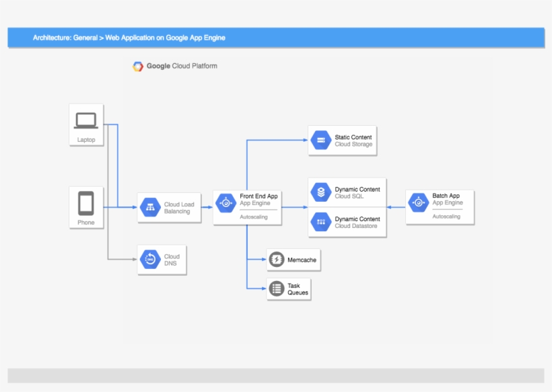
Task: Click the Google Cloud Platform logo
Action: [138, 66]
